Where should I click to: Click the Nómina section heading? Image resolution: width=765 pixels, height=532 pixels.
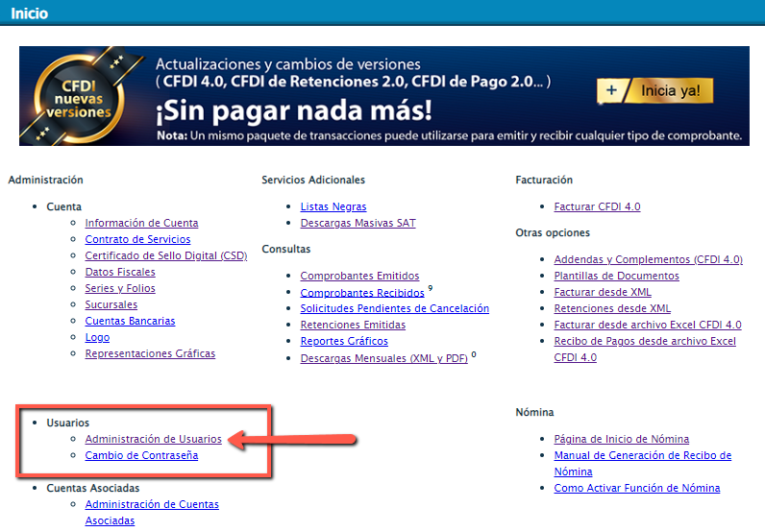pos(534,413)
